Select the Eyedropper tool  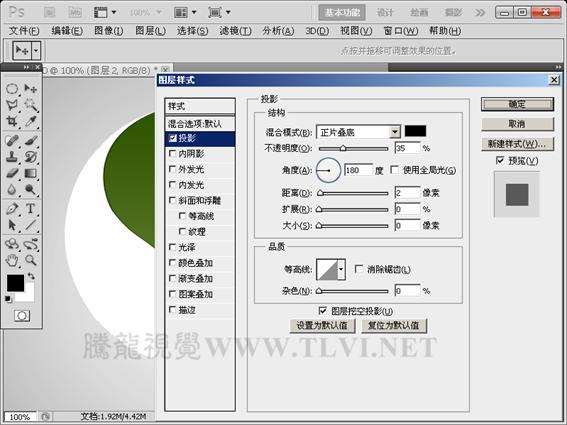coord(30,122)
